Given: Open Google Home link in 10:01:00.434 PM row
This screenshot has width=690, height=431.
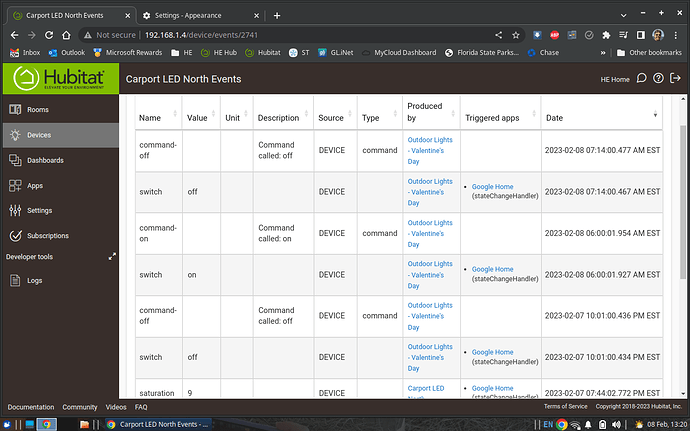Looking at the screenshot, I should (x=492, y=352).
